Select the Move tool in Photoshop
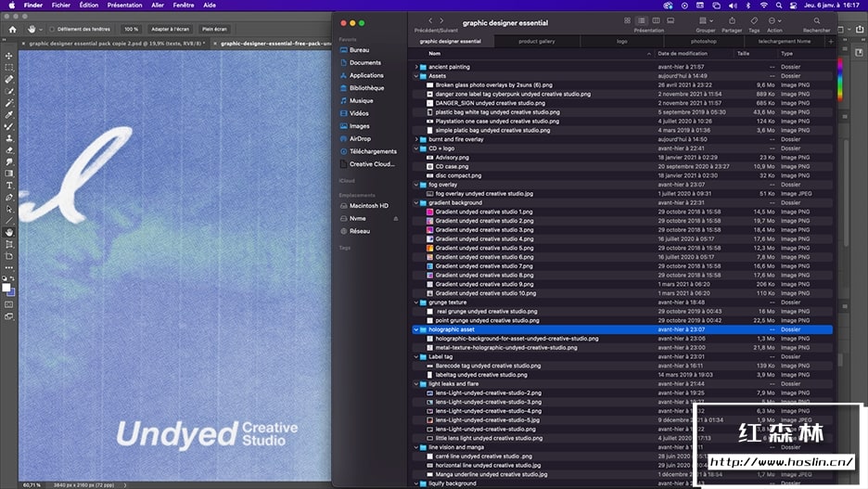 click(x=9, y=56)
